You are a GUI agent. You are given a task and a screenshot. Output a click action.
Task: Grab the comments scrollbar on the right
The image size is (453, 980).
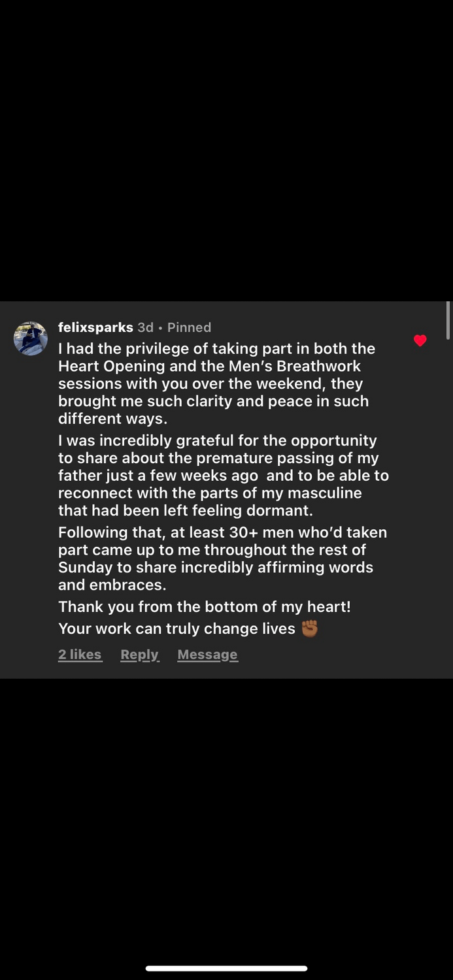[x=448, y=320]
